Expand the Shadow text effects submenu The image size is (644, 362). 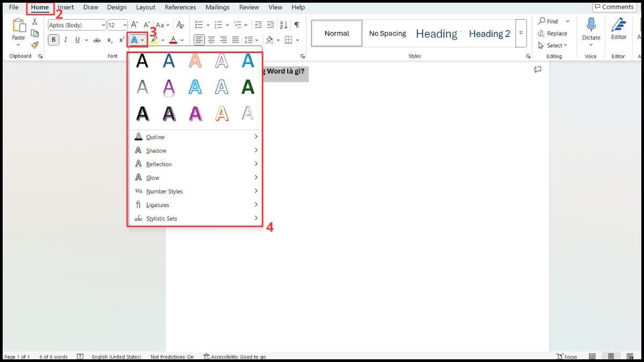click(x=155, y=150)
